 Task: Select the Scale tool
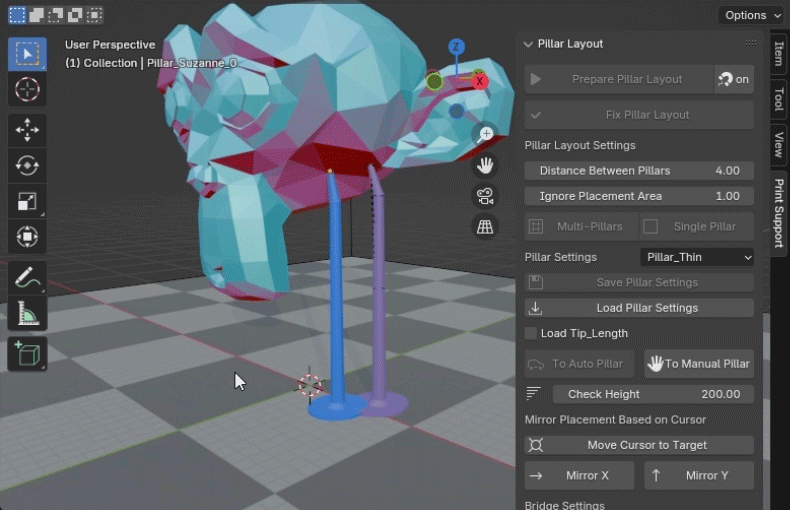click(x=27, y=201)
